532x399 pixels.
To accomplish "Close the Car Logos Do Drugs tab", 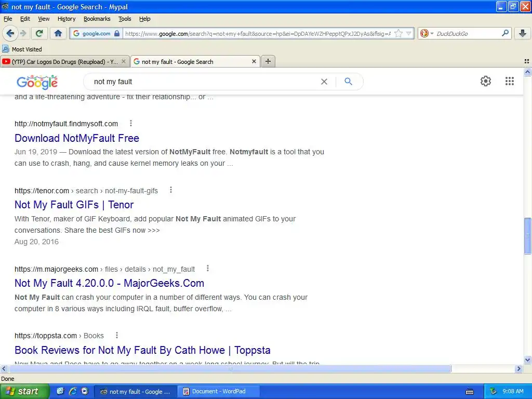I will 124,61.
